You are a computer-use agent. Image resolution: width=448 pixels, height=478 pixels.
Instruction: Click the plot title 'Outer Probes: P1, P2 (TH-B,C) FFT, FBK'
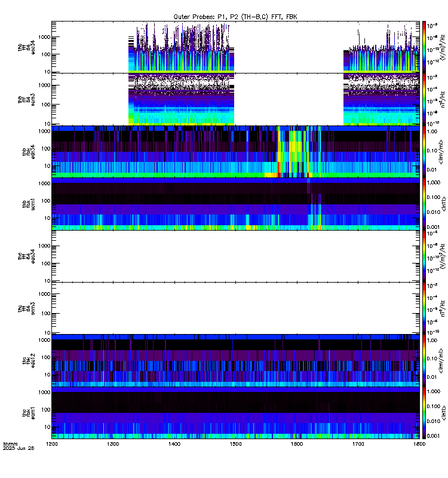point(235,17)
